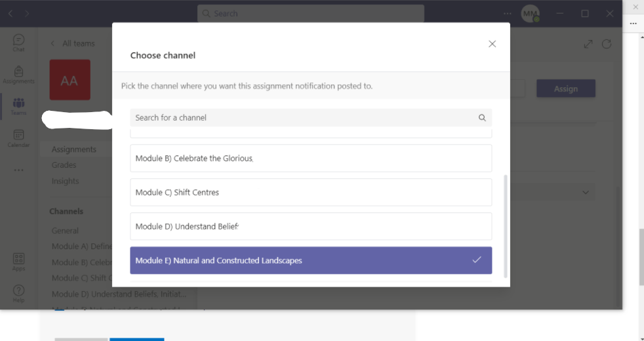The width and height of the screenshot is (644, 341).
Task: Open the Assignments tab in team menu
Action: coord(74,149)
